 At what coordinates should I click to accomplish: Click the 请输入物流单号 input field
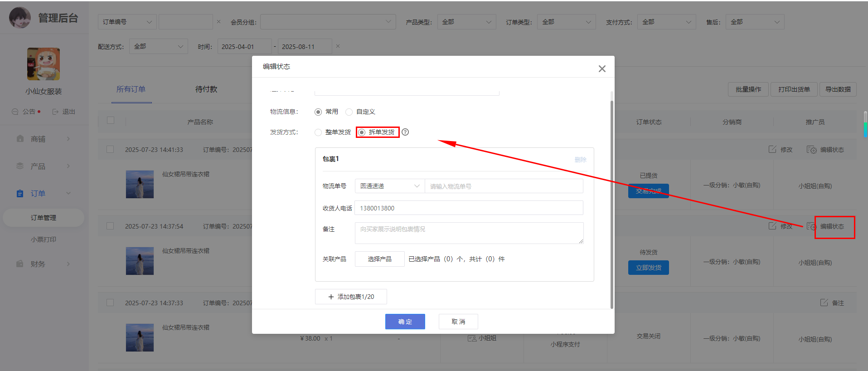tap(503, 186)
